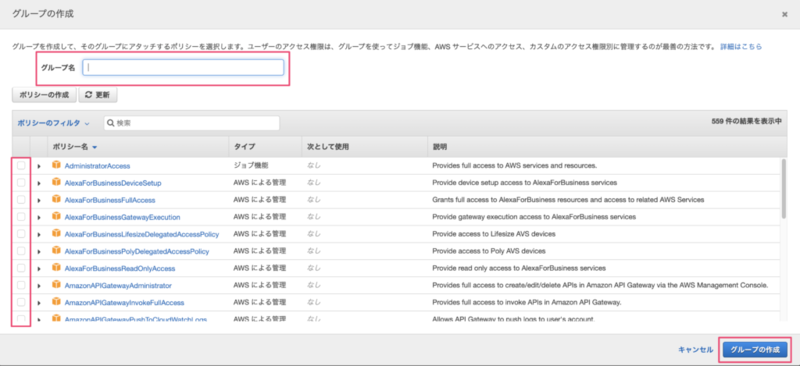Expand the AlexaForBusinessFullAccess row arrow
The width and height of the screenshot is (800, 366).
coord(39,201)
